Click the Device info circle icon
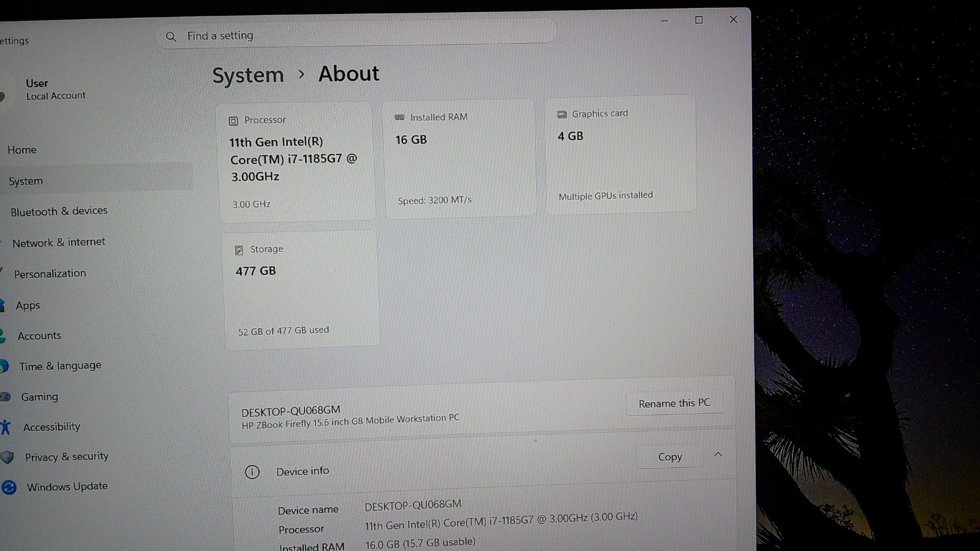980x551 pixels. [252, 472]
